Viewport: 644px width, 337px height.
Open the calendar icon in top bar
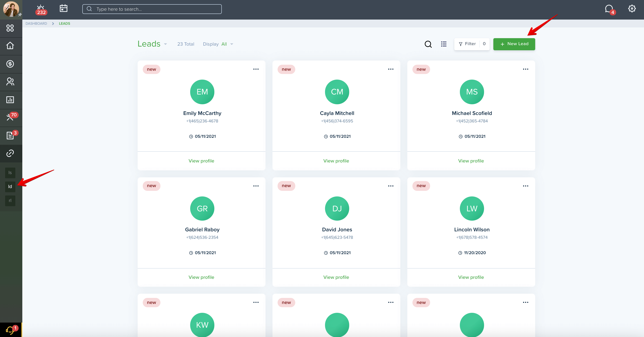[63, 8]
